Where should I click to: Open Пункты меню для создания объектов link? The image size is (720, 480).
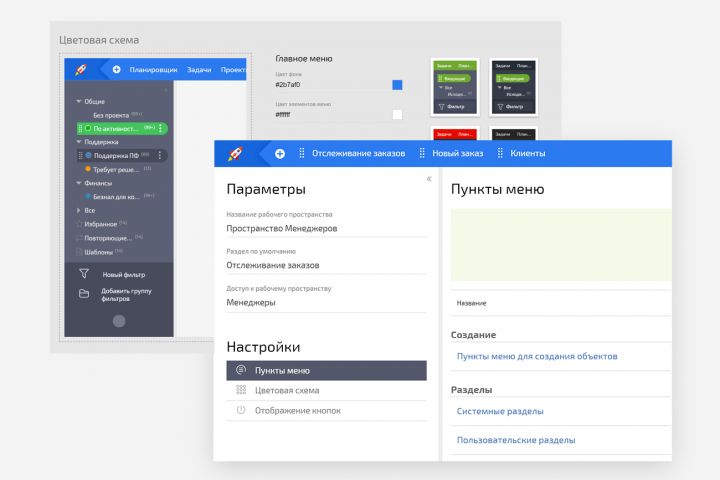537,356
